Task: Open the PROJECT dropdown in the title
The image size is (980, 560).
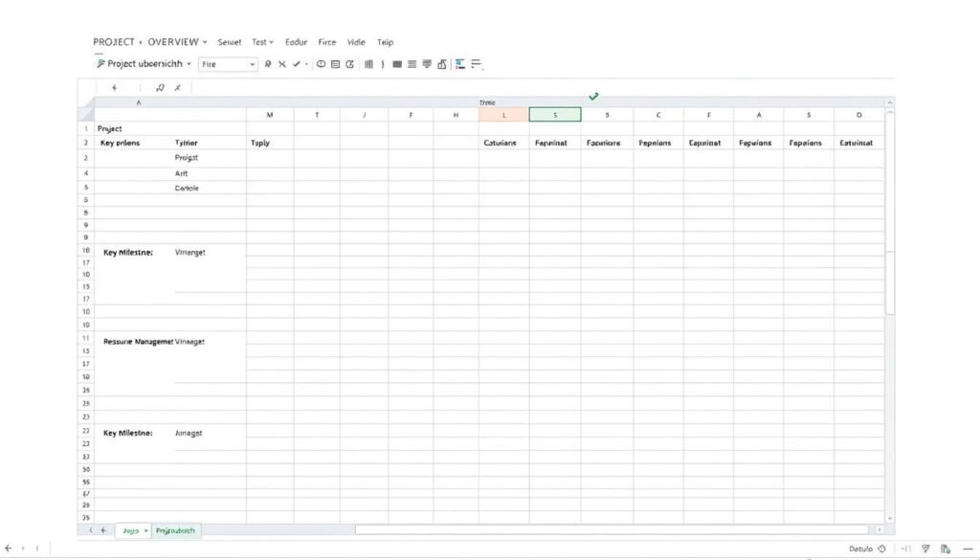Action: [x=140, y=42]
